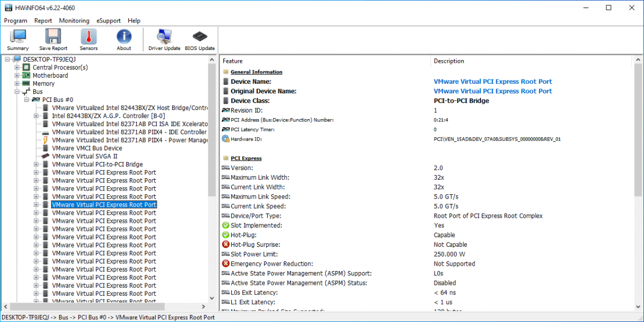
Task: Open the Monitoring menu
Action: coord(74,20)
